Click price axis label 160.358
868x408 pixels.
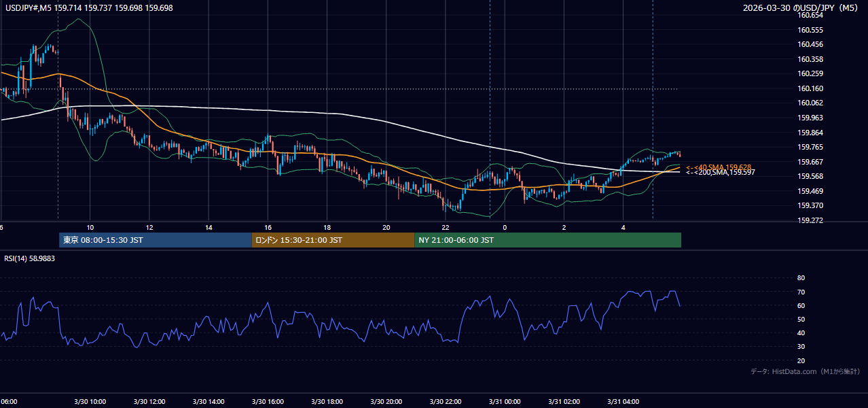(x=810, y=59)
